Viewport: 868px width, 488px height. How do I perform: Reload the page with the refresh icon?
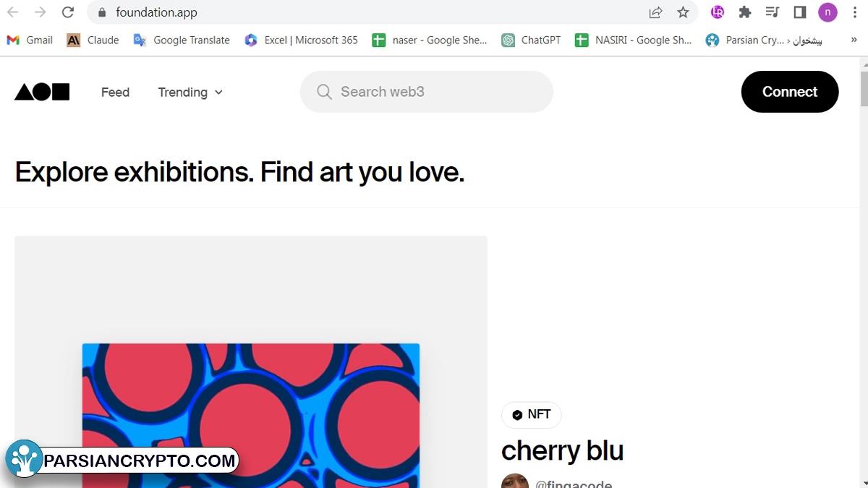67,12
